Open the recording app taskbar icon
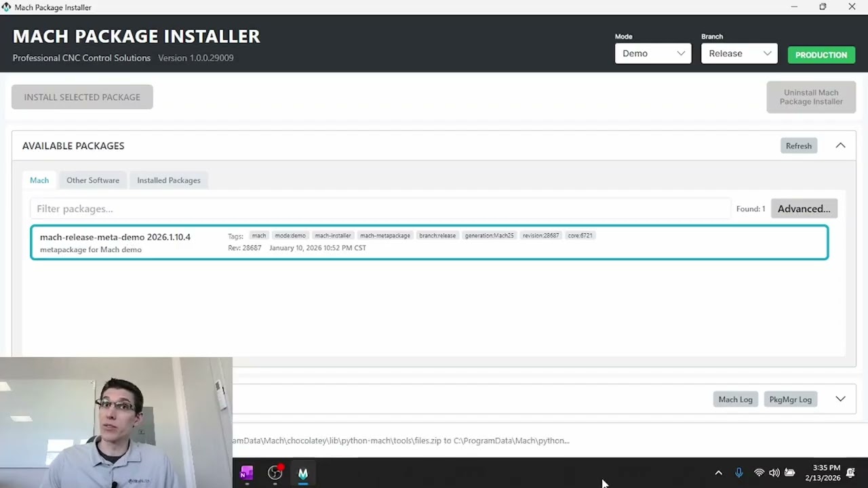The height and width of the screenshot is (488, 868). (275, 473)
